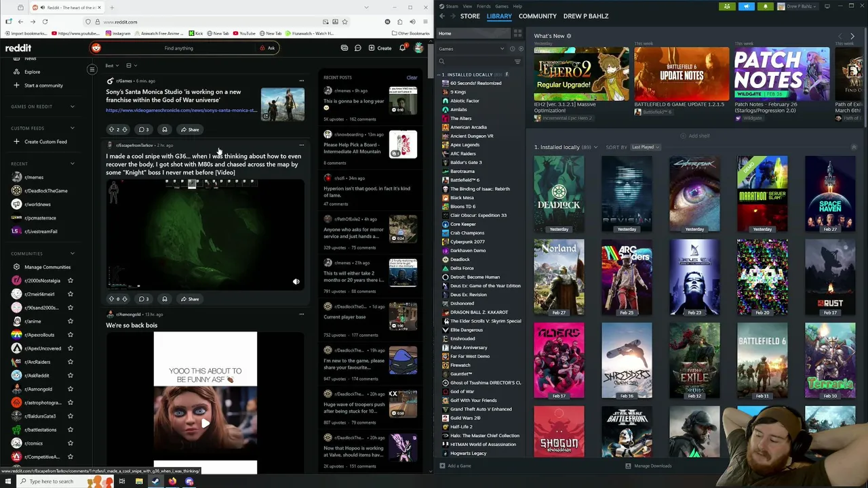
Task: Select Cyberpunk 2077 in Steam games list
Action: pos(467,242)
